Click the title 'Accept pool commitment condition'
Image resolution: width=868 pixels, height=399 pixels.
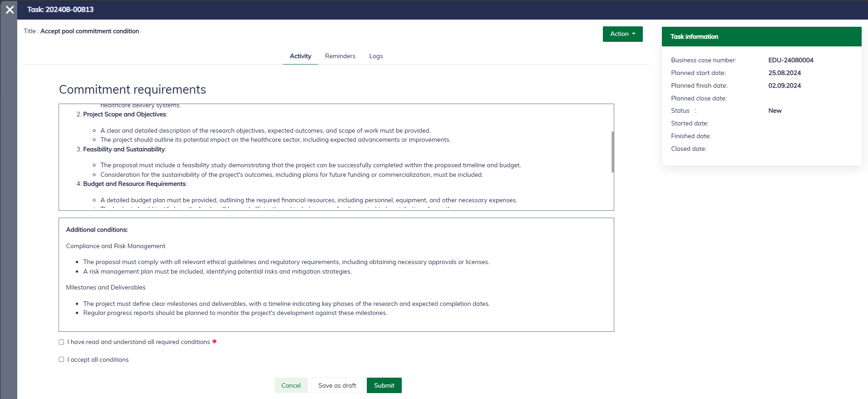point(89,31)
